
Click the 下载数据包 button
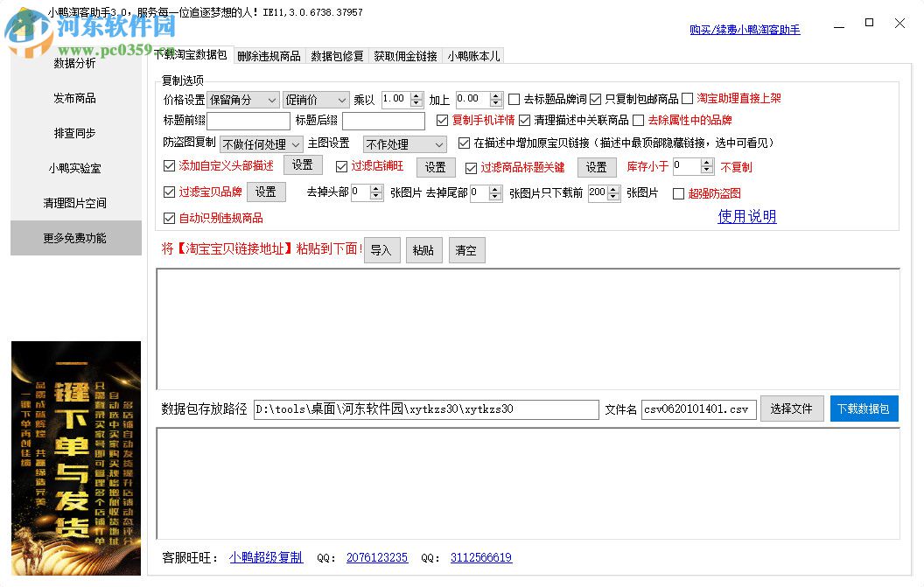pyautogui.click(x=864, y=408)
